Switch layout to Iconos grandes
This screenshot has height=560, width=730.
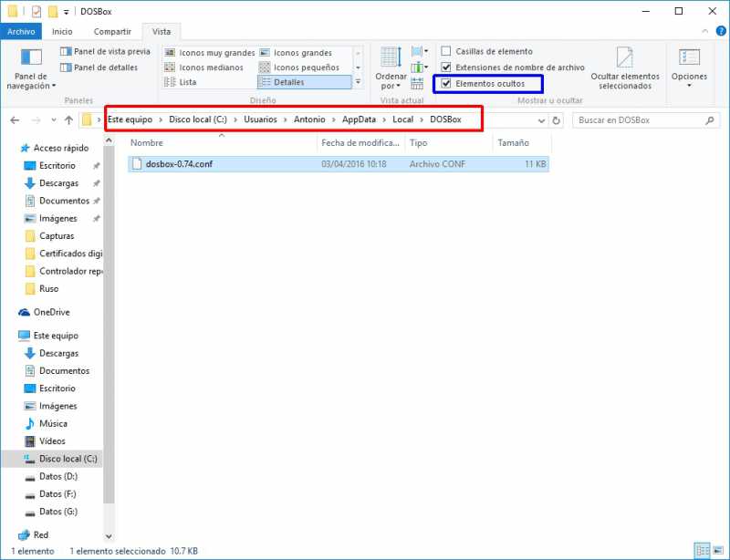point(296,53)
